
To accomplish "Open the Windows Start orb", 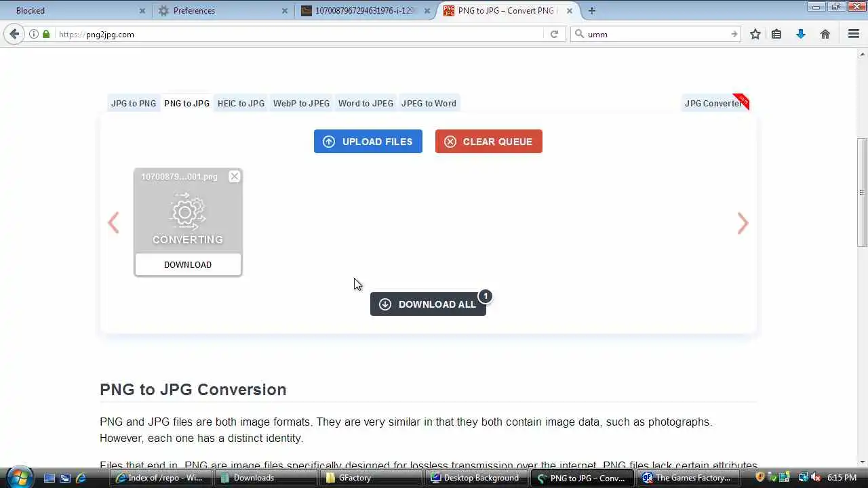I will pyautogui.click(x=19, y=476).
